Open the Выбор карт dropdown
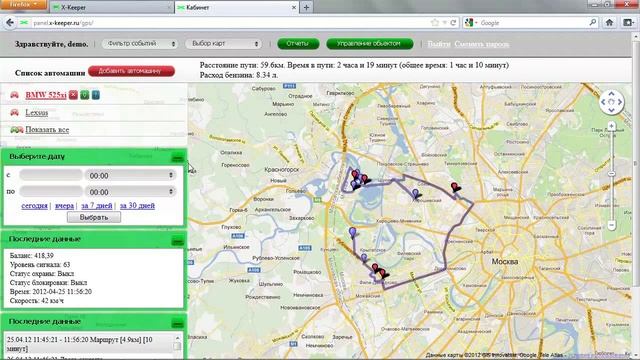Viewport: 640px width, 360px height. [x=224, y=44]
